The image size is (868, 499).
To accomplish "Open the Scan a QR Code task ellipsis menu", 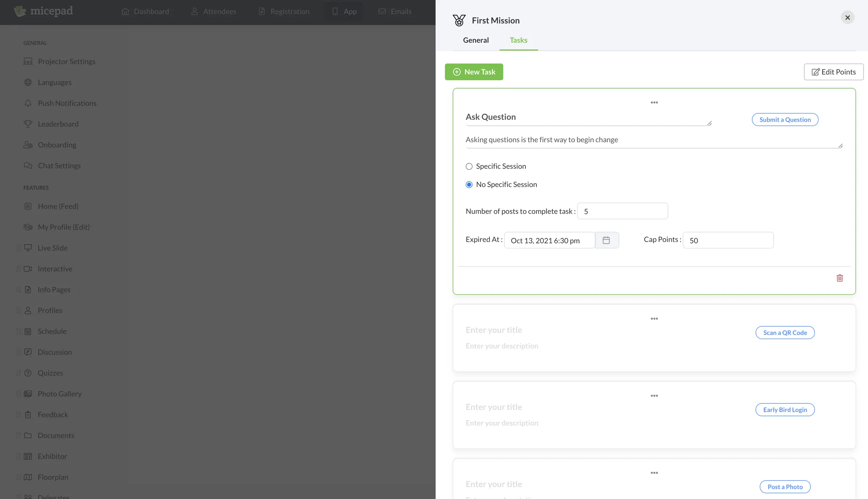I will pyautogui.click(x=654, y=319).
